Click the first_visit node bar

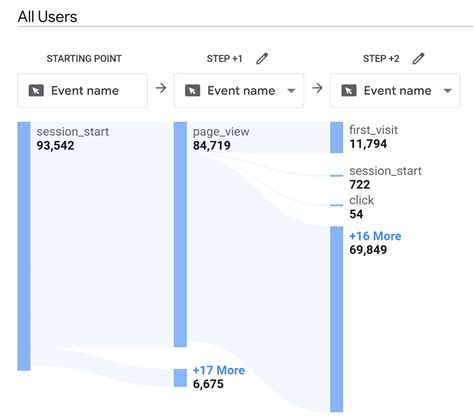click(337, 137)
